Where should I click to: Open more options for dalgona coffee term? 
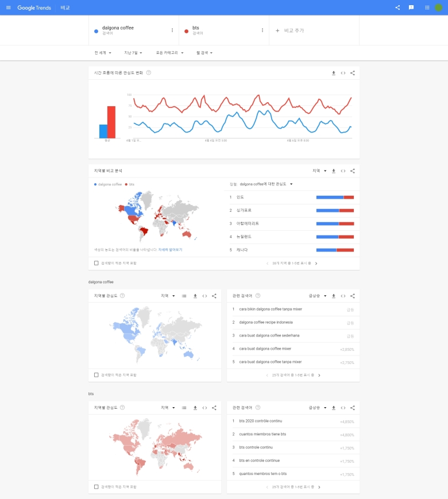tap(172, 30)
